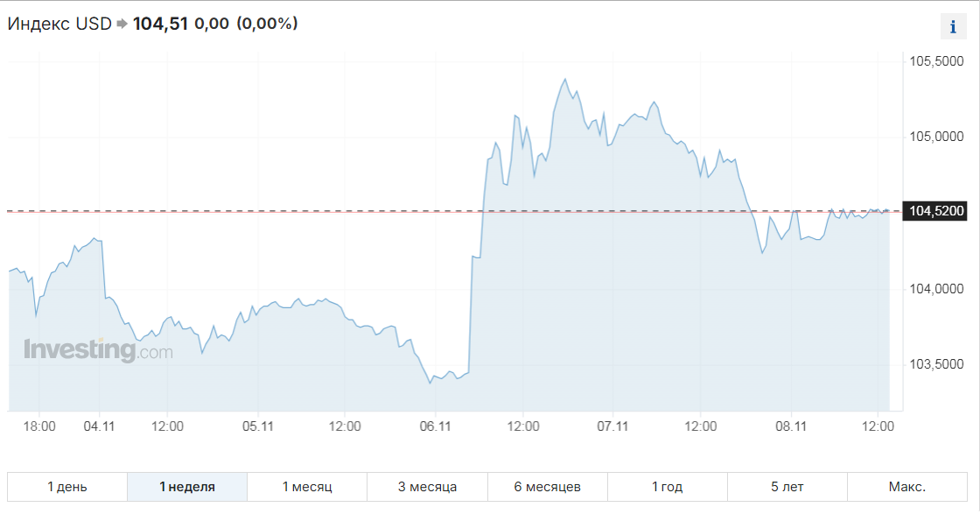Click the Индекс USD title
This screenshot has height=514, width=980.
(x=59, y=24)
